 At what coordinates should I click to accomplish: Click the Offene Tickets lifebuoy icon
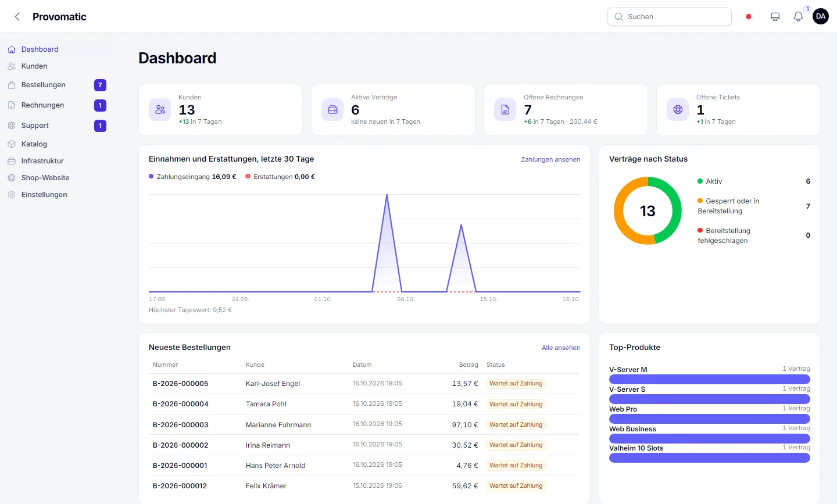pos(678,110)
